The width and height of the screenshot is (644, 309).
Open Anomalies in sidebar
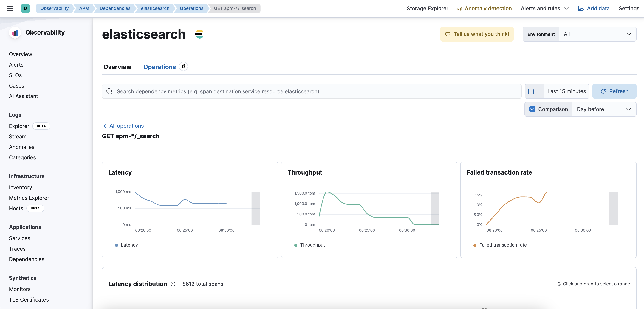[x=21, y=147]
